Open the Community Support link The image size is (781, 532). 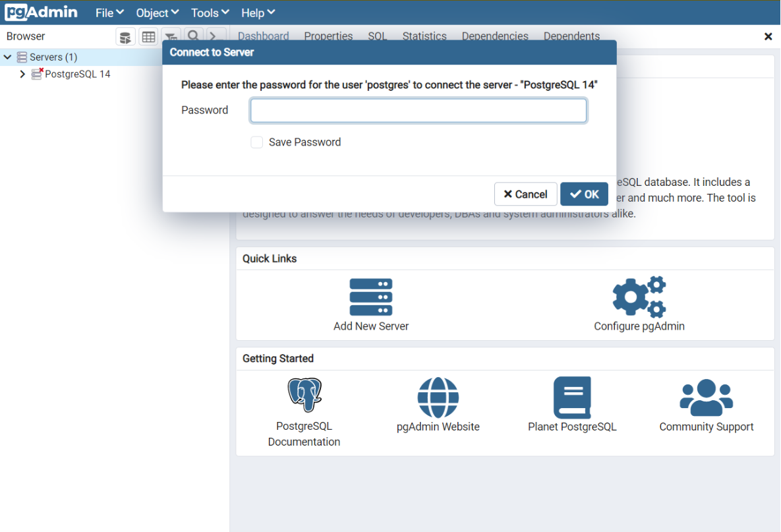[x=707, y=427]
